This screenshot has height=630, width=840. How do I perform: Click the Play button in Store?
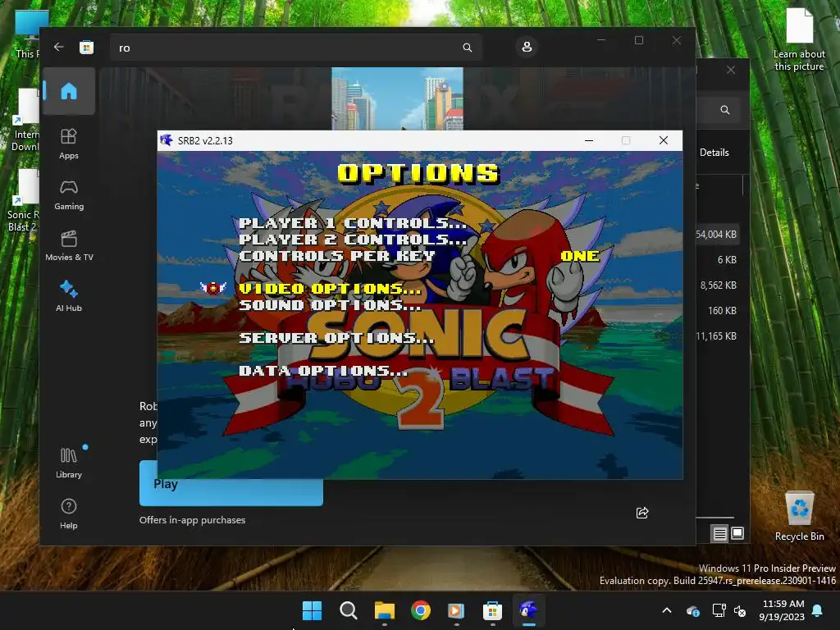tap(231, 483)
